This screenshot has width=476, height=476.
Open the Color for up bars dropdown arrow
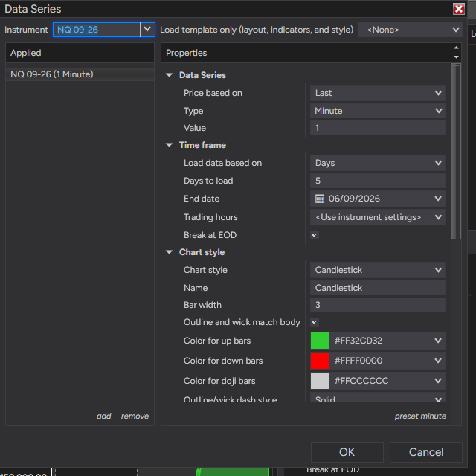[x=438, y=341]
